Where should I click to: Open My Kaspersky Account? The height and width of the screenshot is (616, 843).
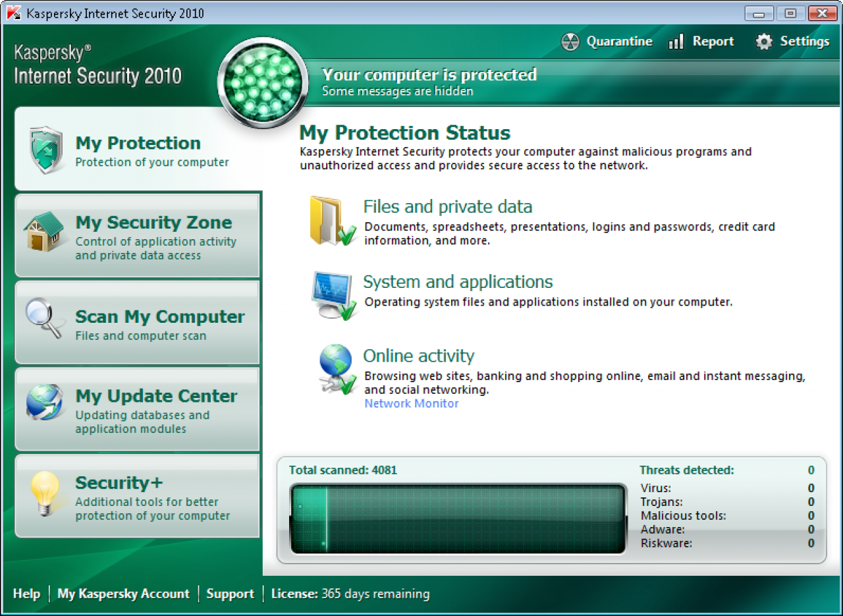pos(123,594)
